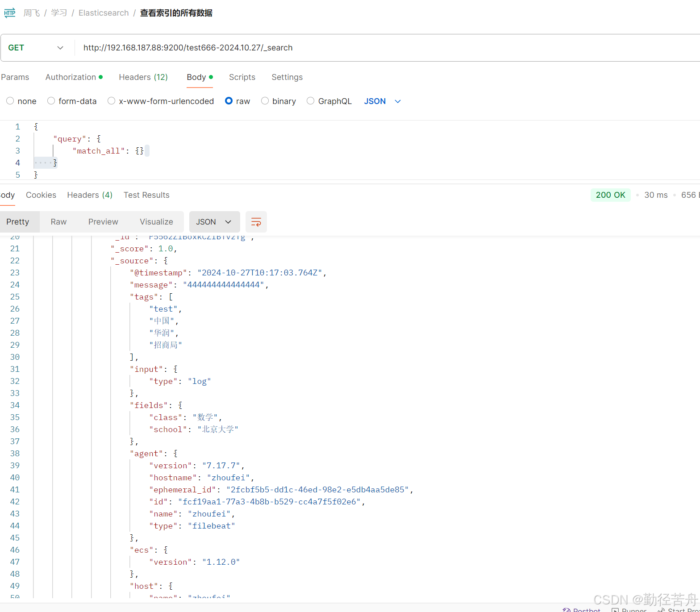Viewport: 700px width, 612px height.
Task: Open the Settings tab
Action: click(x=287, y=77)
